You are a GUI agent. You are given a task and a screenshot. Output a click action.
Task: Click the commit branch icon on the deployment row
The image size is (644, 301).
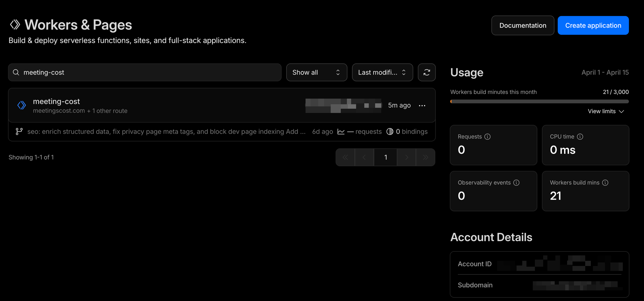click(19, 131)
